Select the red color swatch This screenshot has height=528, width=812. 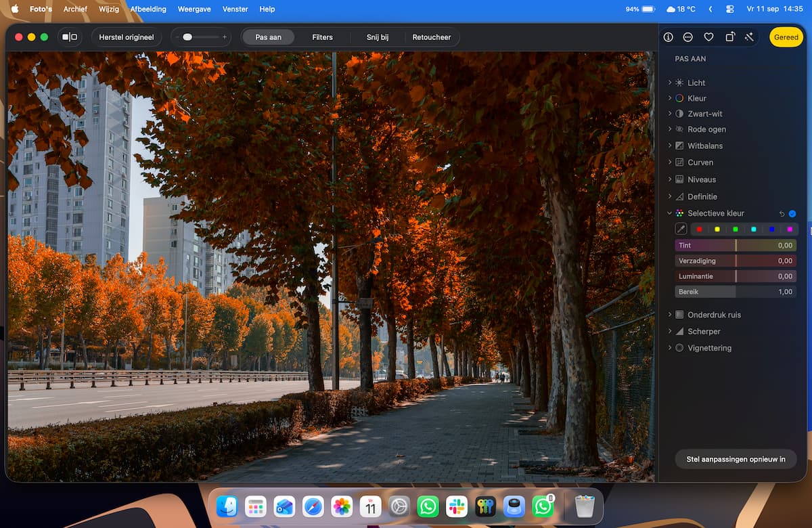(x=699, y=229)
